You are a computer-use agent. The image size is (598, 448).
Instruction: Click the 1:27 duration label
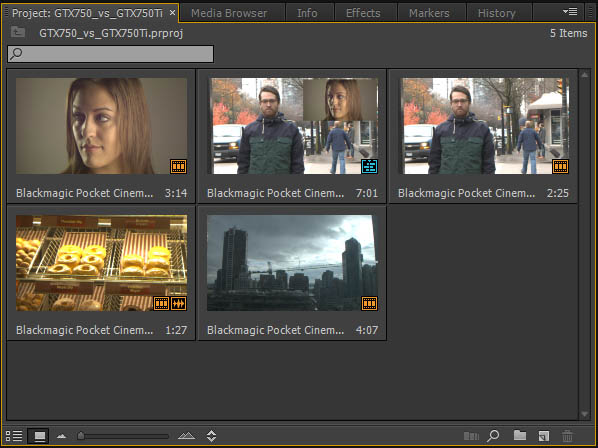point(176,330)
